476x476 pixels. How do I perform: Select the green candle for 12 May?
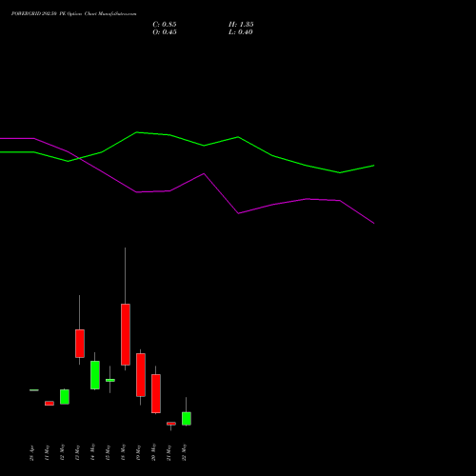[x=65, y=397]
